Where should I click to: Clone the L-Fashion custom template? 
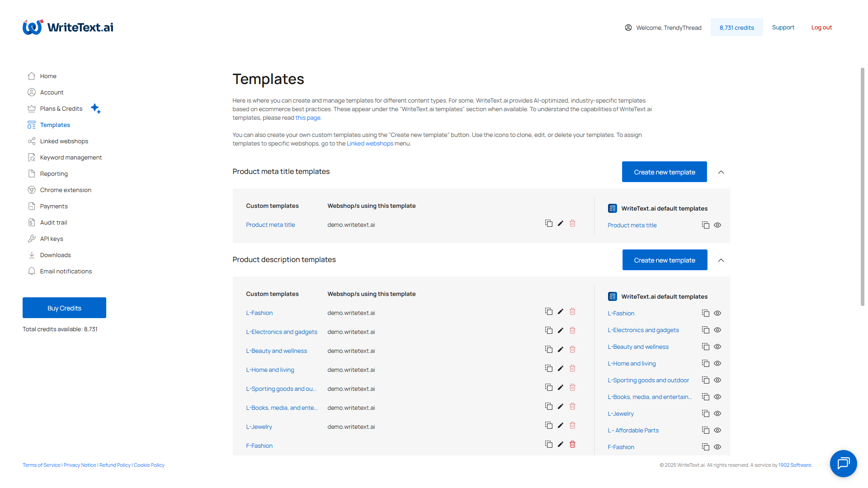[x=548, y=311]
